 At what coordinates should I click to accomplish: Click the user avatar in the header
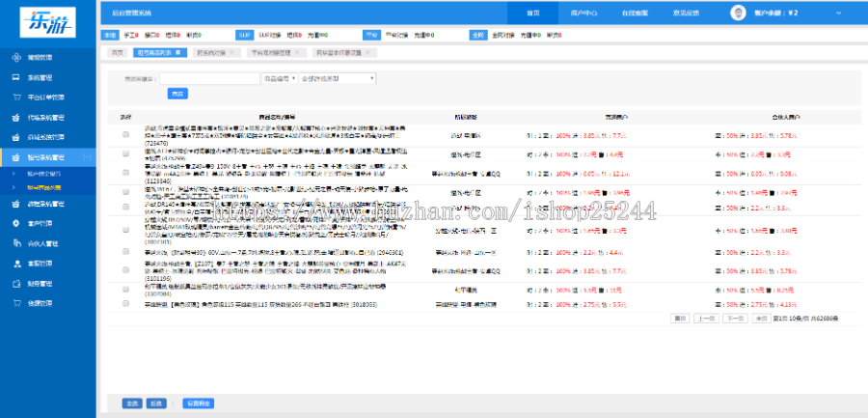(x=738, y=13)
